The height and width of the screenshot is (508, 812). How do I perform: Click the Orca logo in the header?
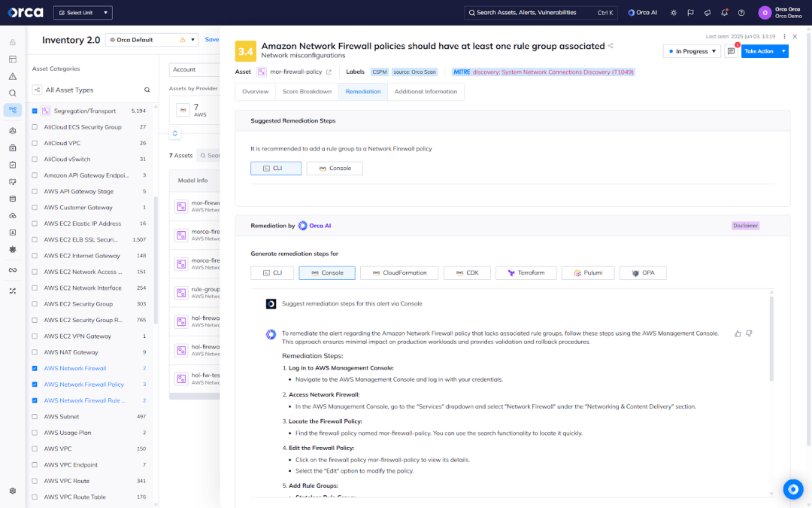25,12
